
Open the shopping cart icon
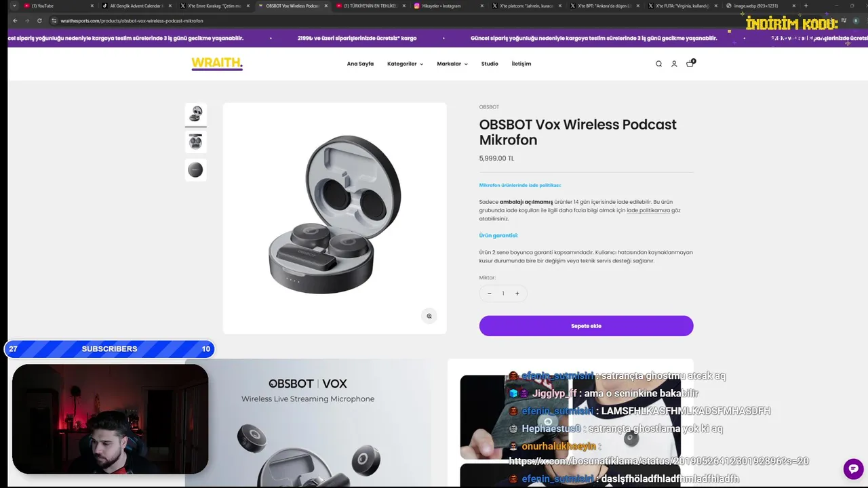pyautogui.click(x=690, y=63)
